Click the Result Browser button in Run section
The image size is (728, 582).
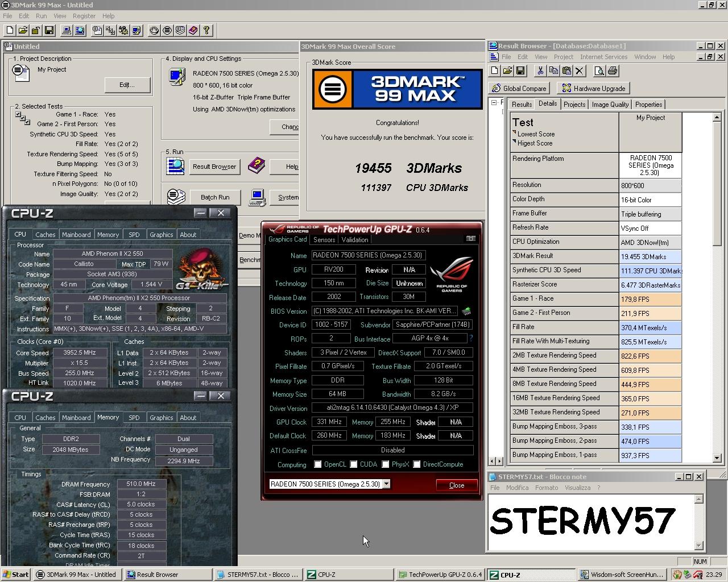coord(214,167)
